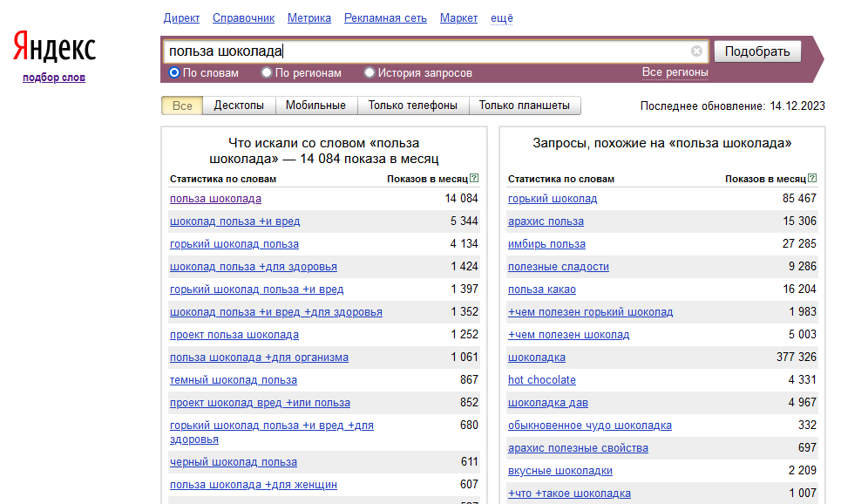The width and height of the screenshot is (868, 504).
Task: Open 'польза шоколада +для организма' link
Action: pyautogui.click(x=259, y=358)
